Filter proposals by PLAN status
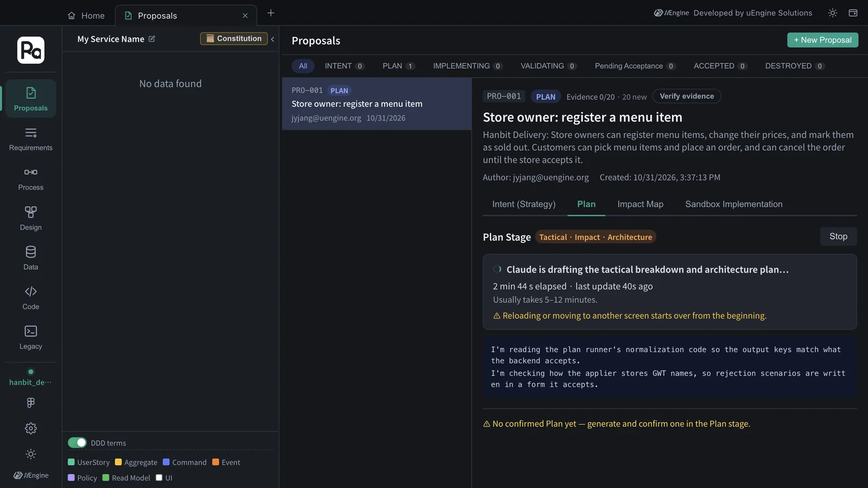Image resolution: width=868 pixels, height=488 pixels. tap(399, 66)
